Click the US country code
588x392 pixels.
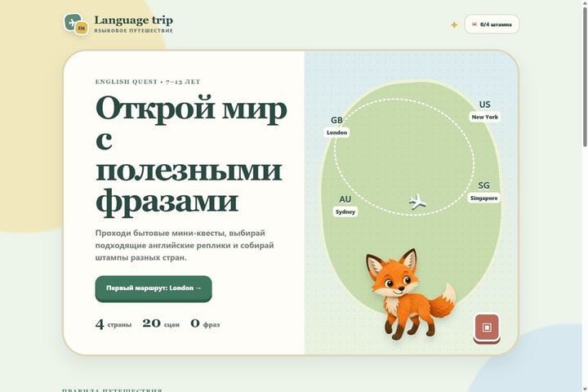(485, 105)
